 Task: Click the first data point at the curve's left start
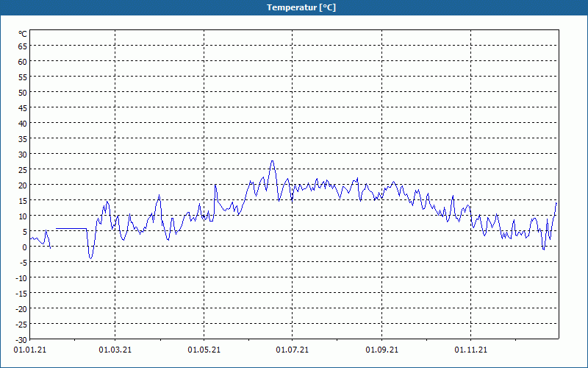pos(31,238)
